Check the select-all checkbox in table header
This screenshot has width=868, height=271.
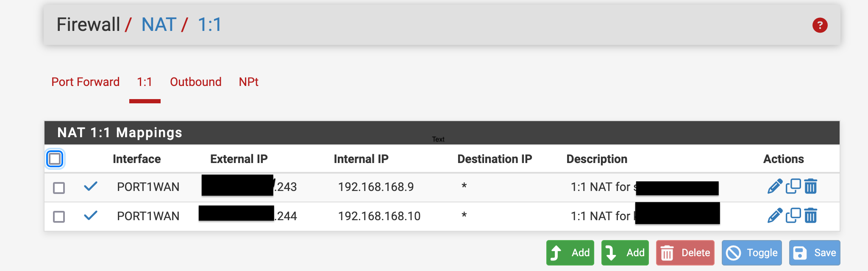55,159
